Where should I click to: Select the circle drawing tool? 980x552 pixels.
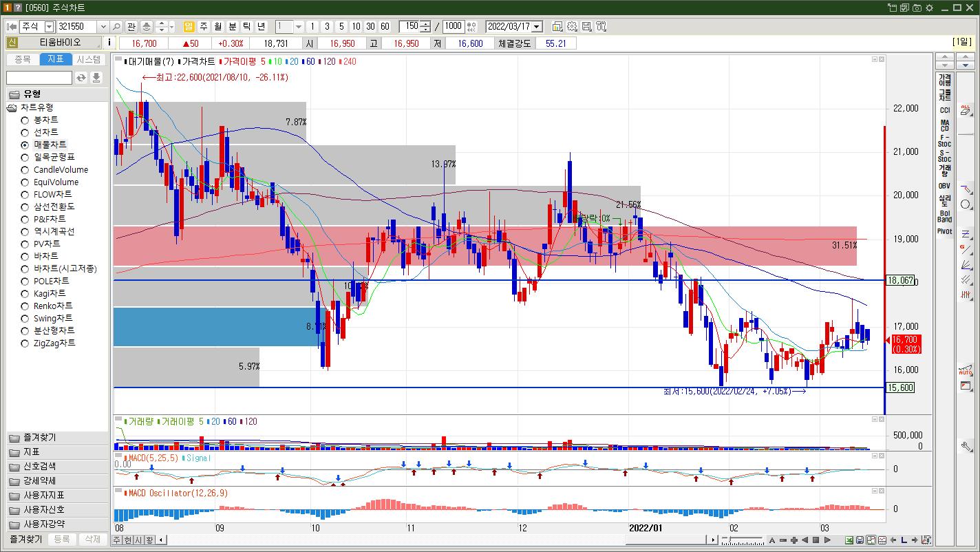(x=966, y=204)
